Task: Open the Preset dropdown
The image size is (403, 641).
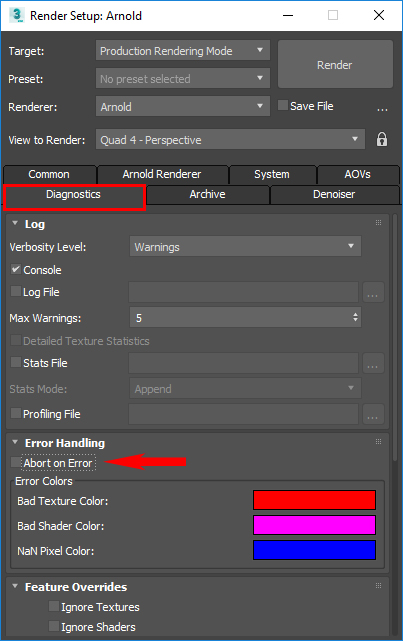Action: tap(183, 78)
